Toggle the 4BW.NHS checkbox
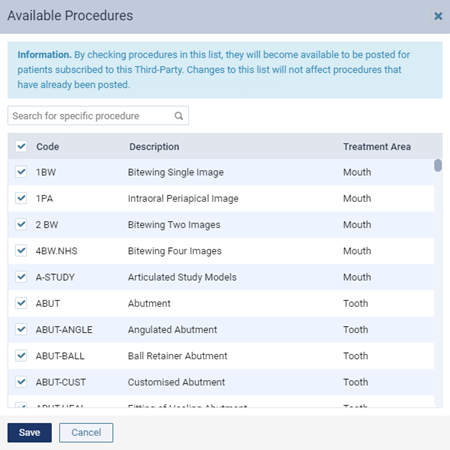 click(x=21, y=250)
